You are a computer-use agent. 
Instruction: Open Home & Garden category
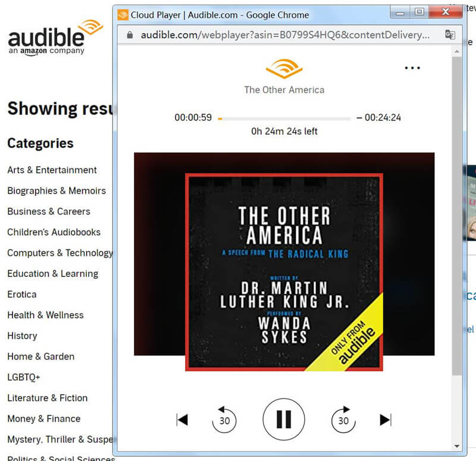(41, 356)
